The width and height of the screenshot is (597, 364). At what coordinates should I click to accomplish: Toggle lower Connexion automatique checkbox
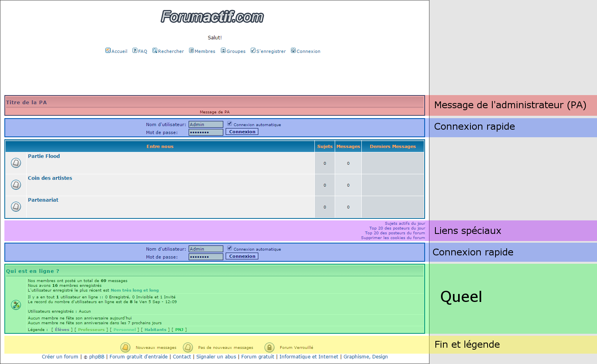230,248
